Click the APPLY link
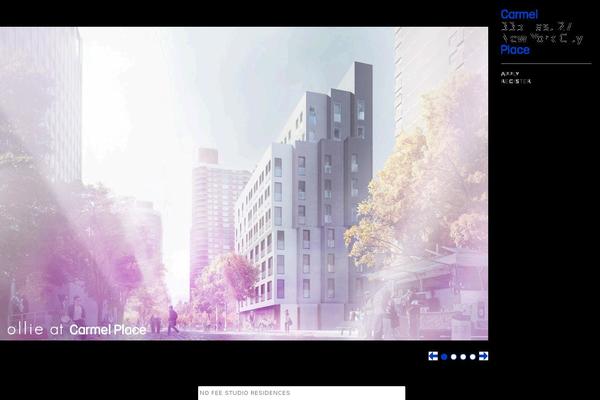This screenshot has height=400, width=600. pyautogui.click(x=510, y=74)
